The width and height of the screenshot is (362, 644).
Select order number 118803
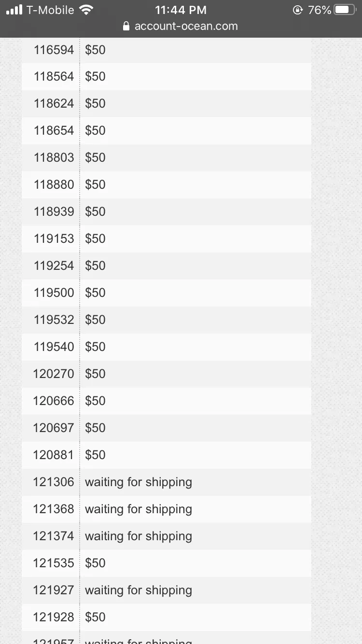point(54,158)
